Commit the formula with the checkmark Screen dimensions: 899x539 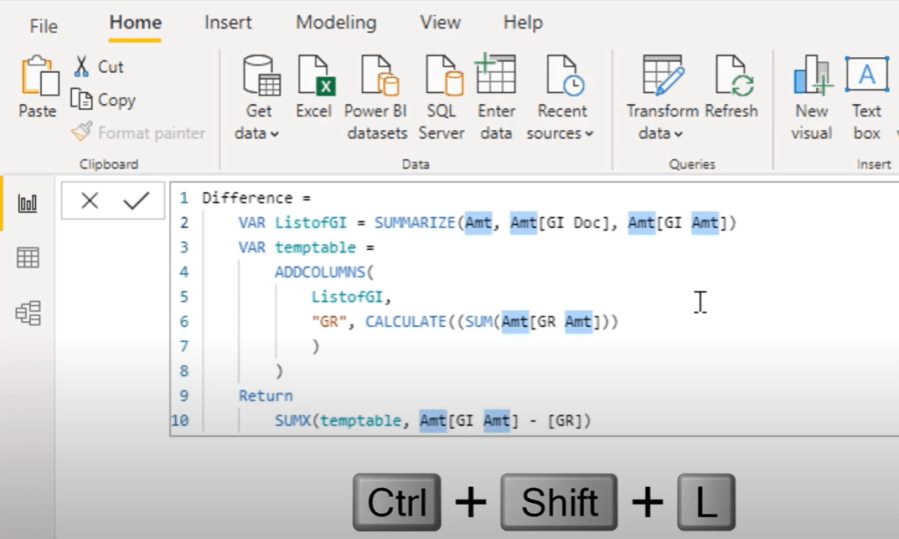click(x=136, y=201)
